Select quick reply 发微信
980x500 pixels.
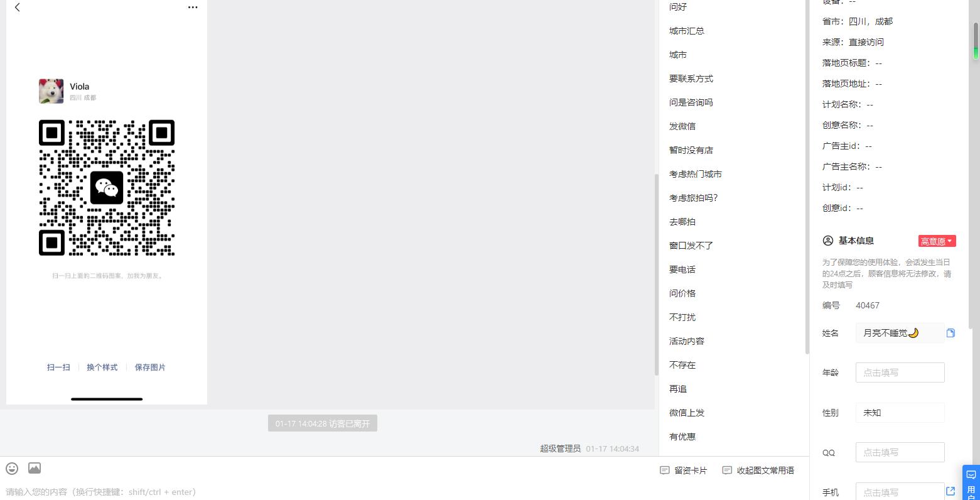[682, 126]
